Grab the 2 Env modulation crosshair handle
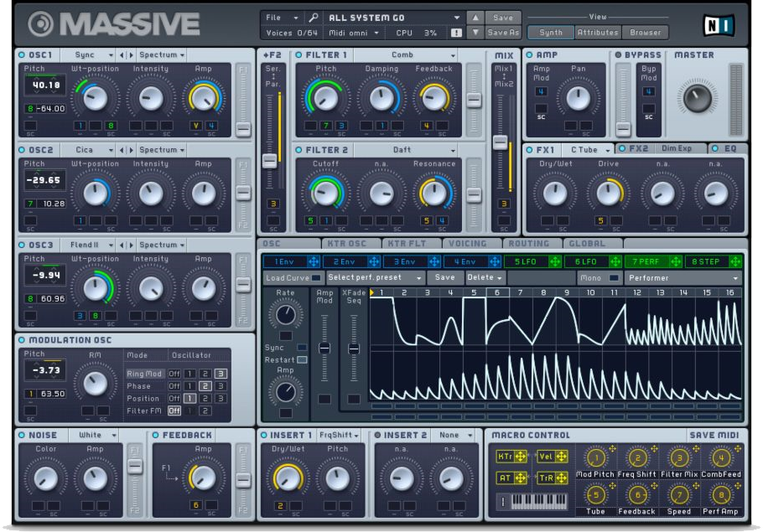 click(374, 261)
